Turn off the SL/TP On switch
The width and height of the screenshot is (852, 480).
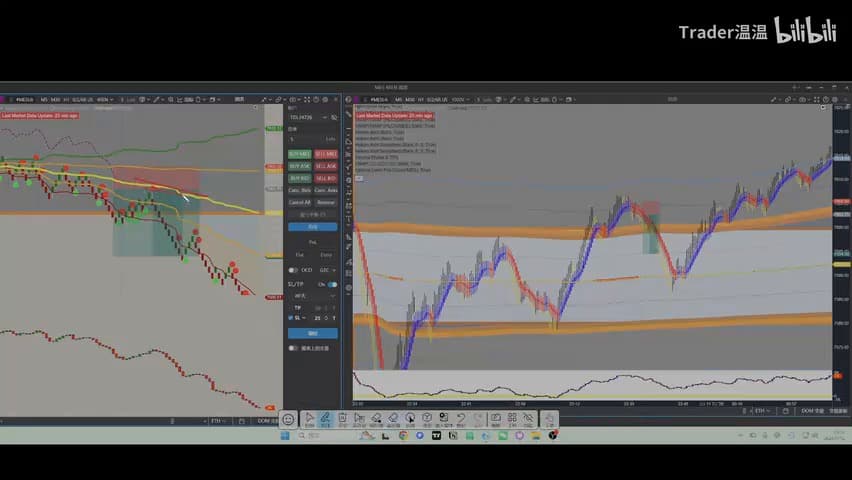[332, 284]
